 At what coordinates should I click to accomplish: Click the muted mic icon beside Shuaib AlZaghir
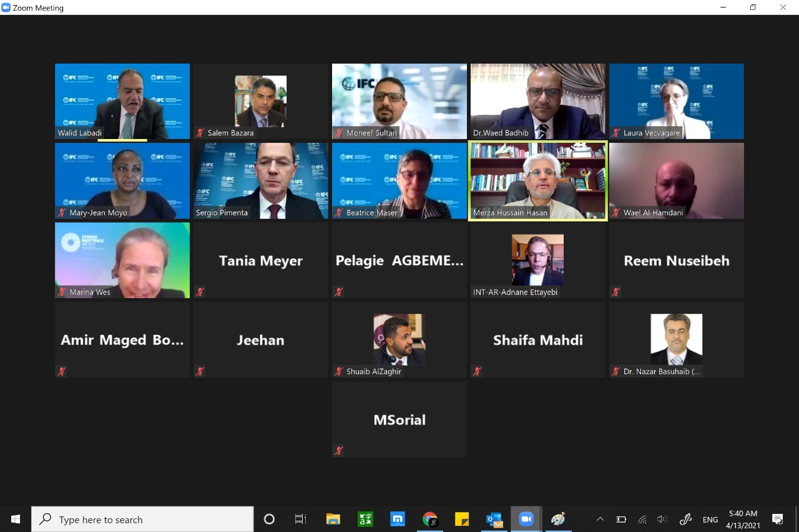tap(339, 371)
